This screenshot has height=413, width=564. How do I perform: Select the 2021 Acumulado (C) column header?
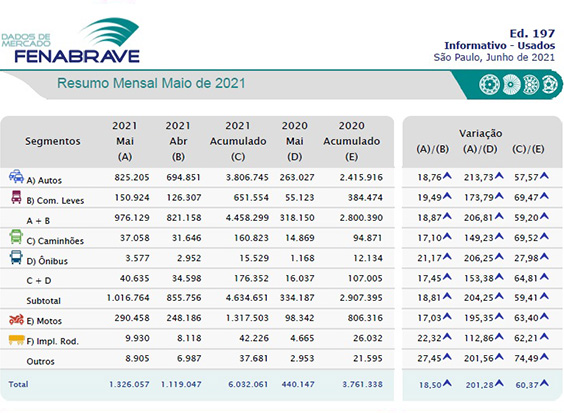click(238, 141)
